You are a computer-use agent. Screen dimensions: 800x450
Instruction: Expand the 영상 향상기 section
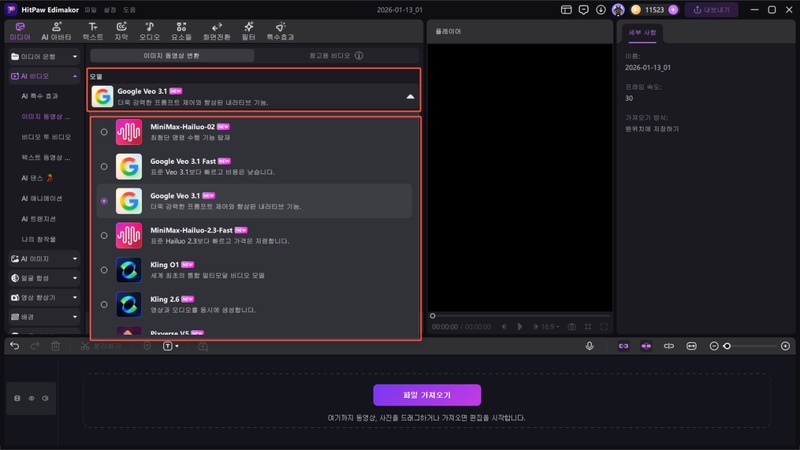click(74, 297)
